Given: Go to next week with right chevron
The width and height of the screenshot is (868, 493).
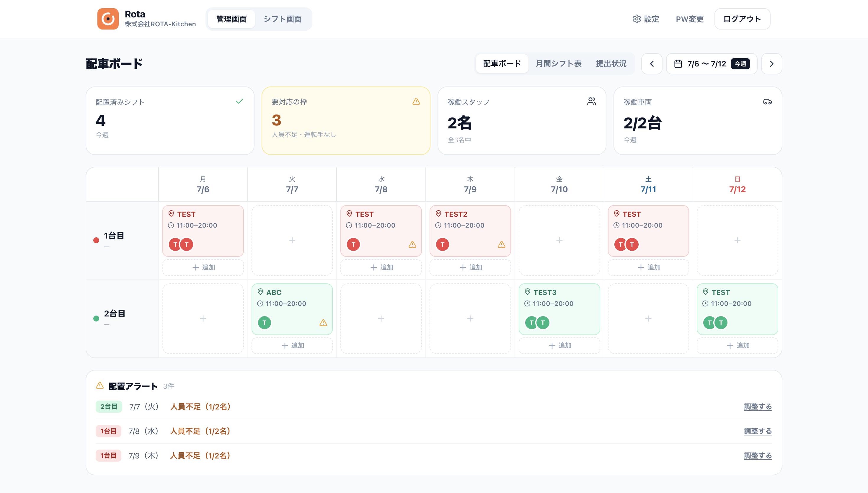Looking at the screenshot, I should click(771, 64).
